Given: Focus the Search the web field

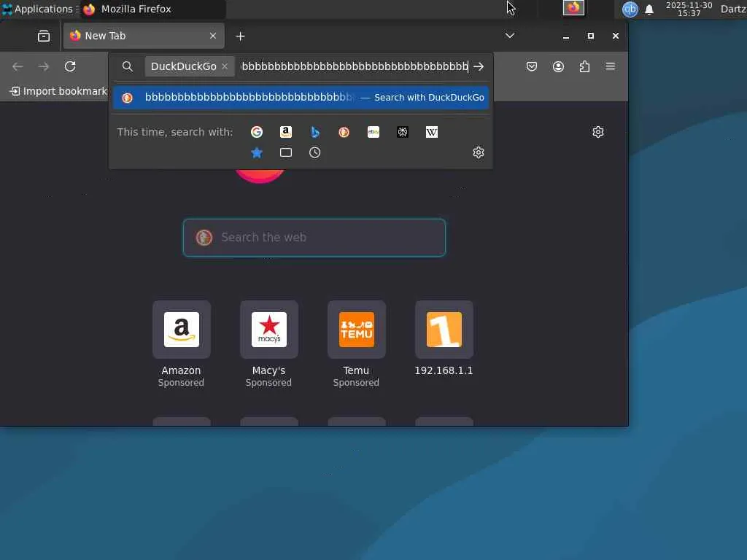Looking at the screenshot, I should coord(314,237).
